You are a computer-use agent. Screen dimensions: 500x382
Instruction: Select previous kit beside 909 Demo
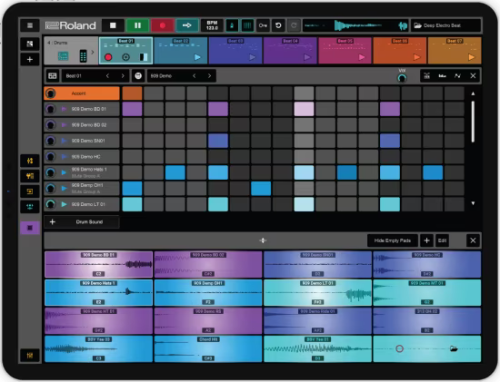194,76
